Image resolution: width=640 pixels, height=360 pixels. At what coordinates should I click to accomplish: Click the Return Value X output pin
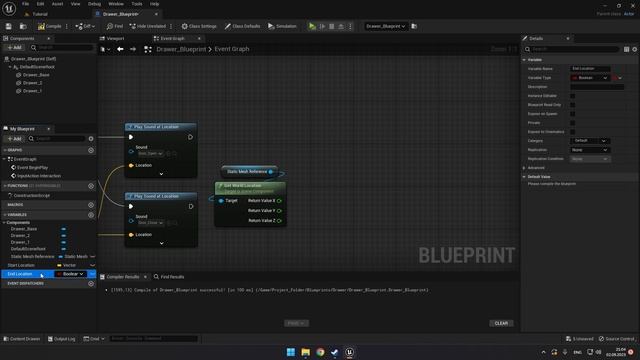point(279,201)
